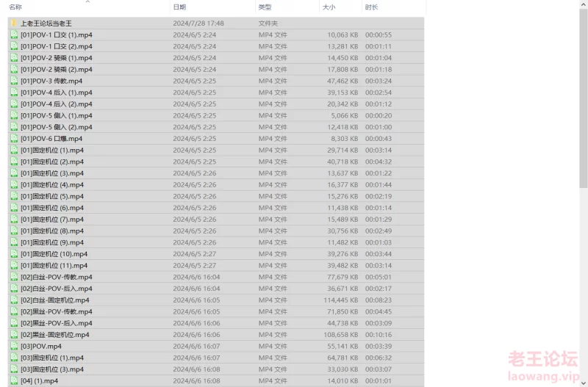
Task: Sort the list by the 大小 column header
Action: tap(329, 7)
